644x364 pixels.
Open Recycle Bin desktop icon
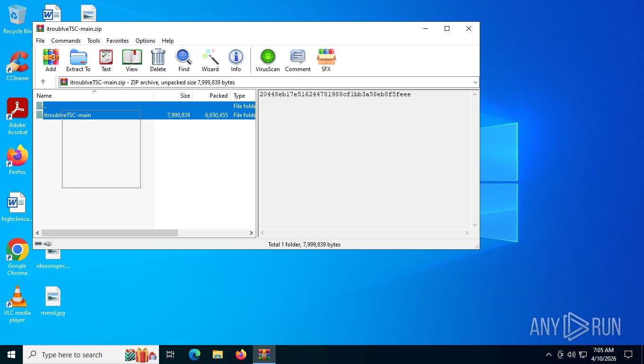(x=18, y=20)
